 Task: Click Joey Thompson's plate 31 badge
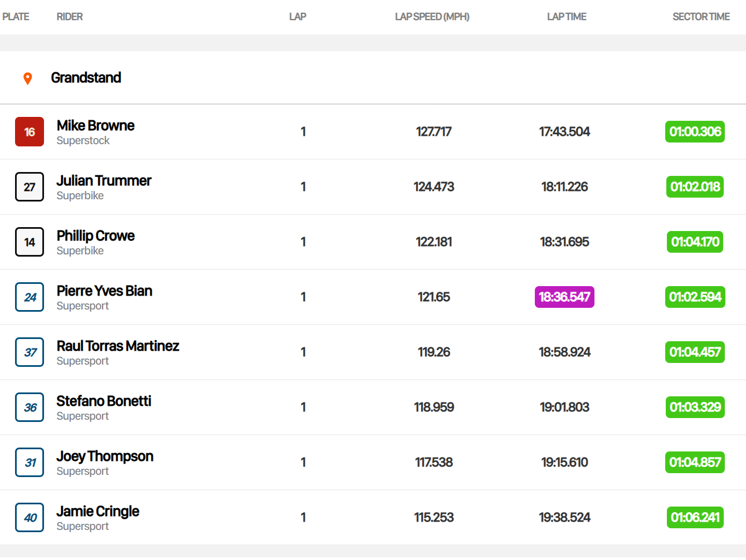[x=30, y=463]
